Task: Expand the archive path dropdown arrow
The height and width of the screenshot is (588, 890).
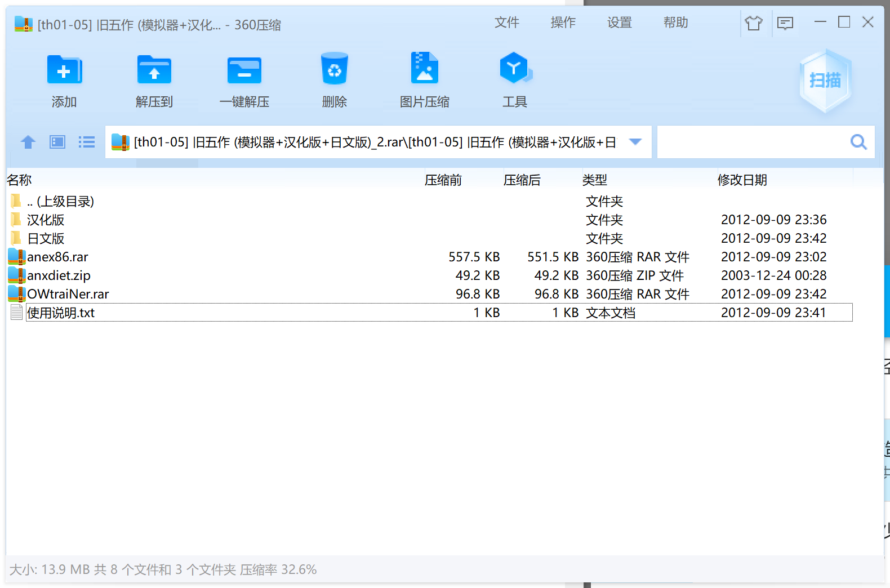Action: (635, 142)
